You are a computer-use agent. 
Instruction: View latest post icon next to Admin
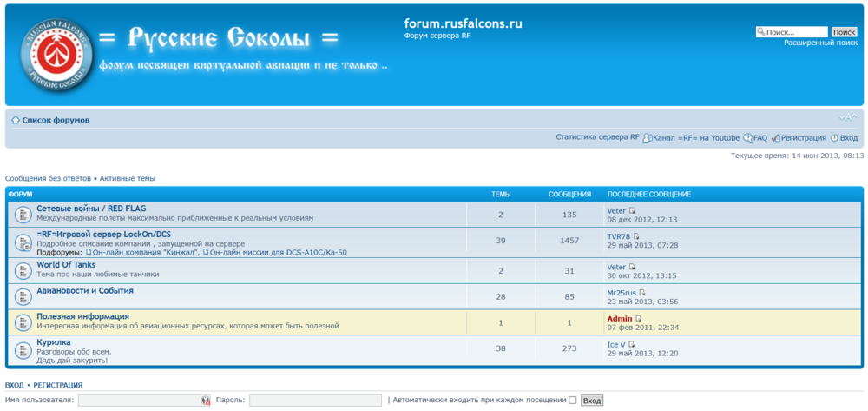(x=638, y=319)
